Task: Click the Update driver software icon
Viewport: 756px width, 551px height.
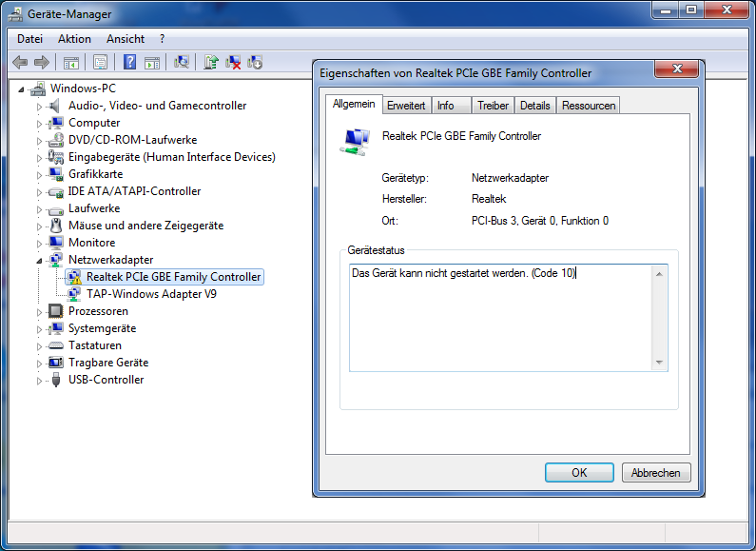Action: point(211,62)
